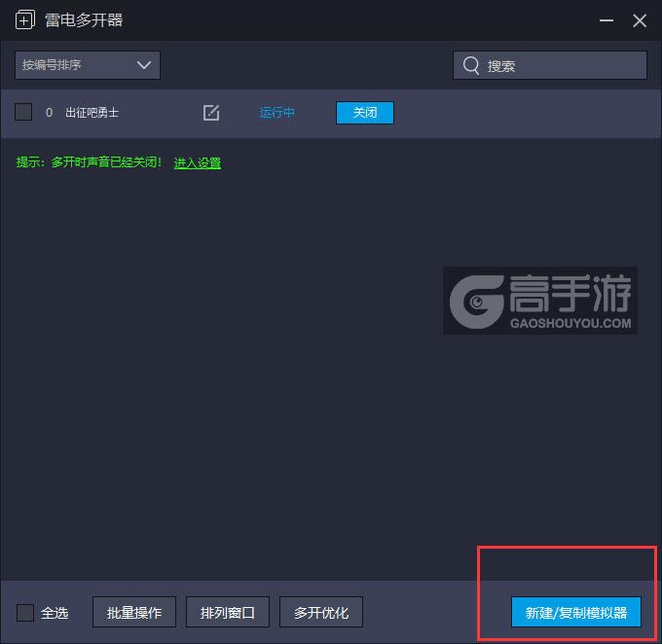Click the 运行中 status text
Screen dimensions: 662x644
coord(276,113)
